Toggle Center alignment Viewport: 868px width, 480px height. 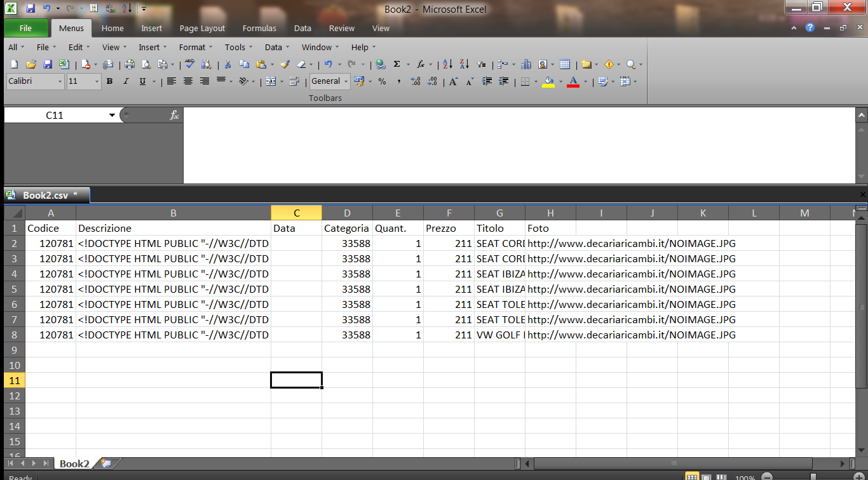(188, 81)
